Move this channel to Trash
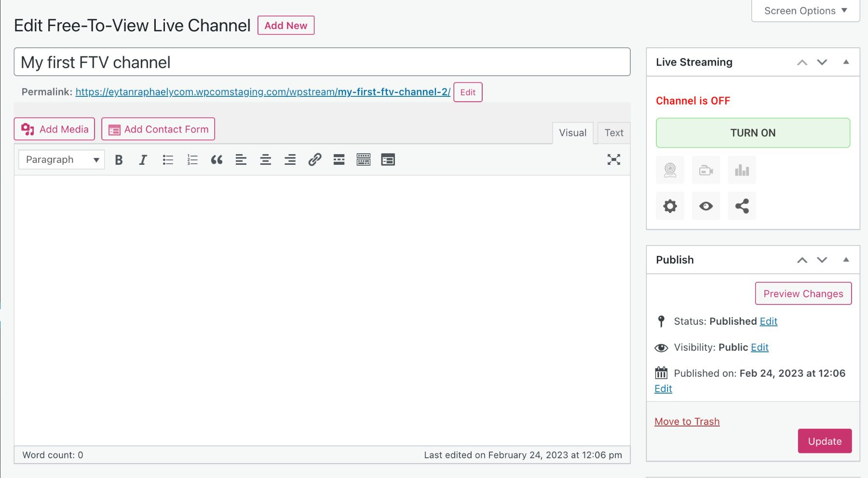The height and width of the screenshot is (478, 868). coord(687,421)
